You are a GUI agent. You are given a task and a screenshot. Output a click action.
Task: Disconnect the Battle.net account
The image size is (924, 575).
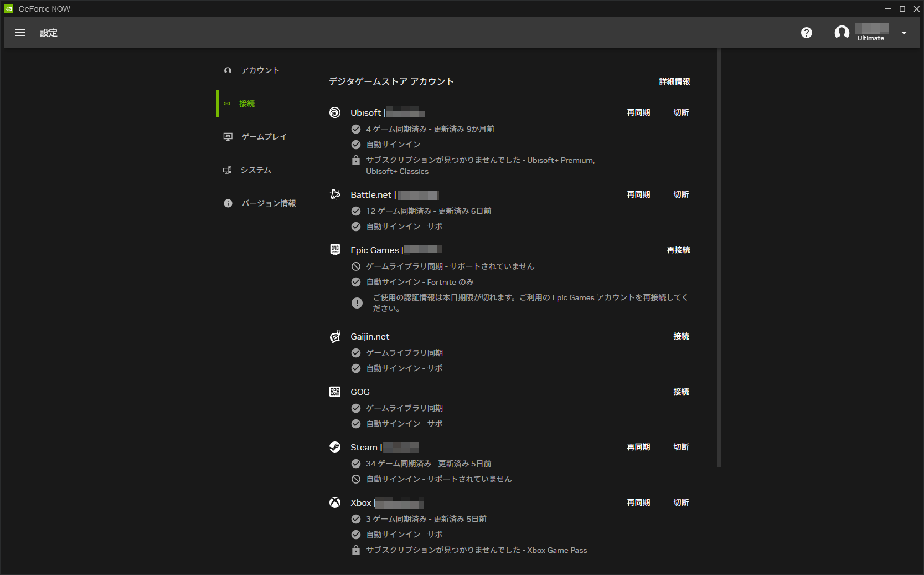click(681, 194)
